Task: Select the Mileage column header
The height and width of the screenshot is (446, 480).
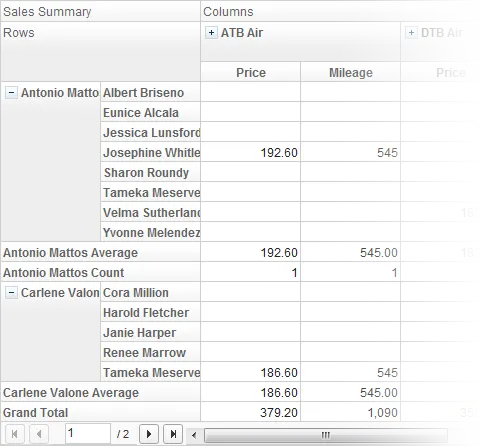Action: coord(351,72)
